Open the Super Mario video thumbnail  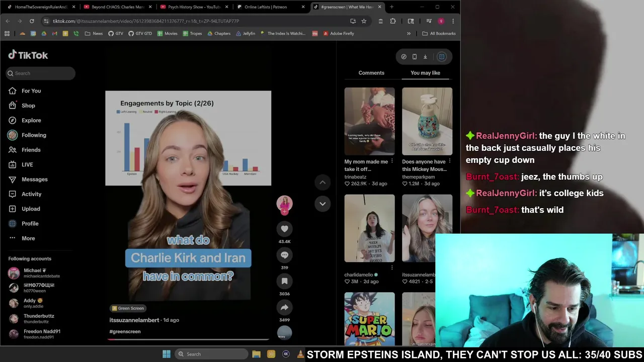369,319
